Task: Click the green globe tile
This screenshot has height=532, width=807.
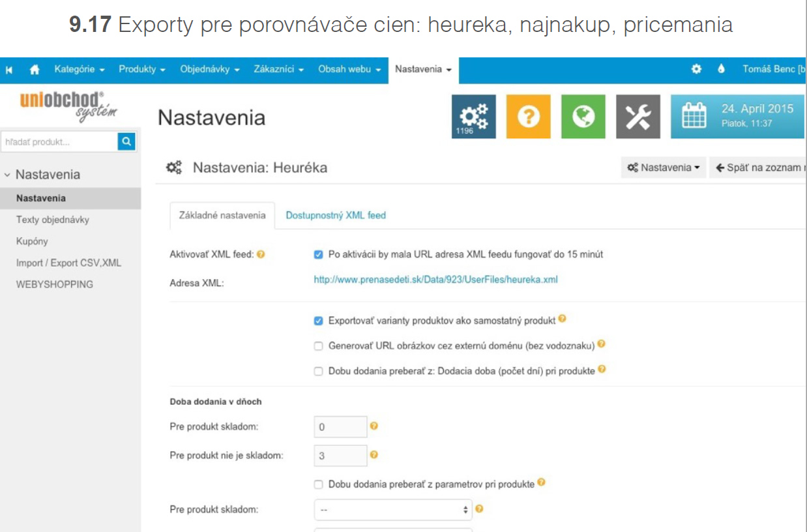Action: point(583,117)
